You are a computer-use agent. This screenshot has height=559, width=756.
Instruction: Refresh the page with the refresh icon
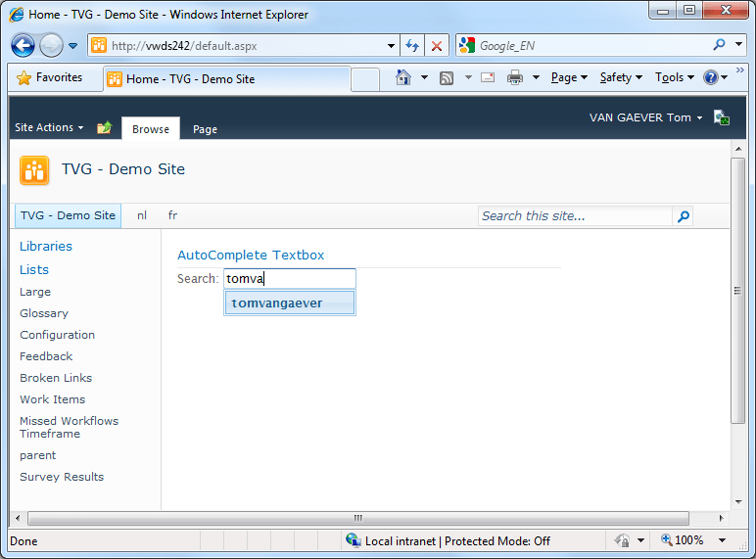(412, 46)
